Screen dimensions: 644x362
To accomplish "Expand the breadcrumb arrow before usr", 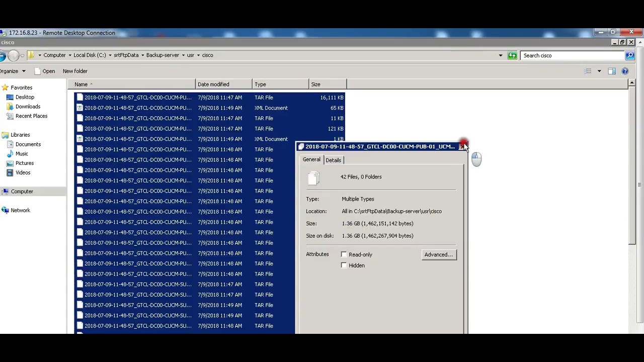I will click(183, 55).
